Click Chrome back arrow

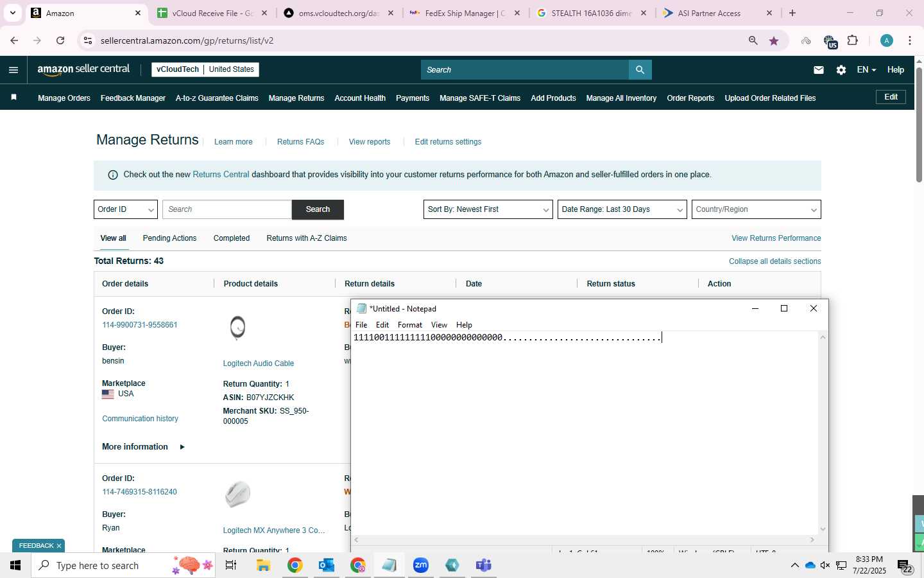click(x=14, y=40)
